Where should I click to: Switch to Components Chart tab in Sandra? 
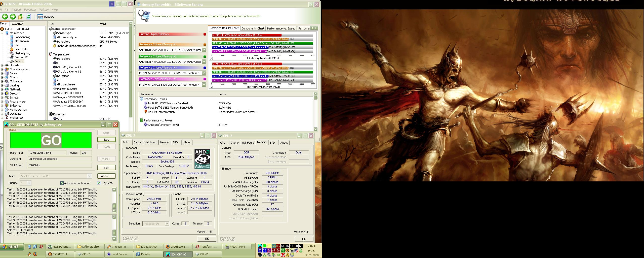pos(253,28)
